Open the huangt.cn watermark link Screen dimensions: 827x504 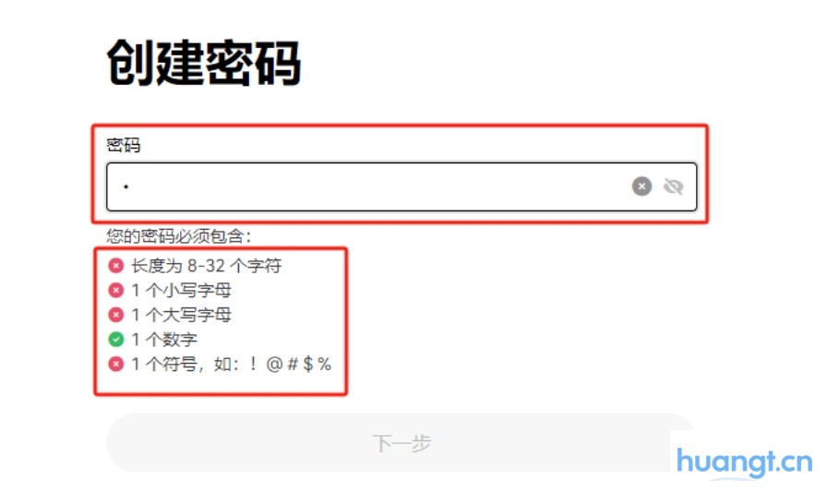tap(744, 462)
